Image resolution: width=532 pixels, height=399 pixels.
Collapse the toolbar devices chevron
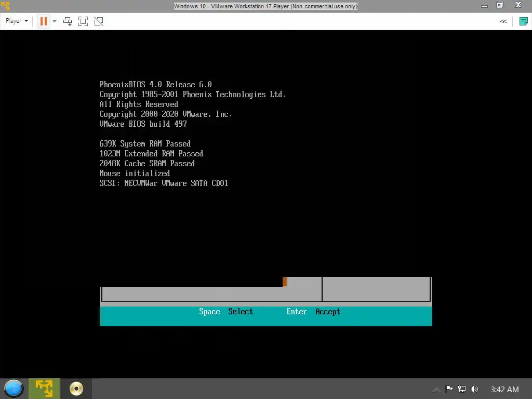[x=503, y=21]
